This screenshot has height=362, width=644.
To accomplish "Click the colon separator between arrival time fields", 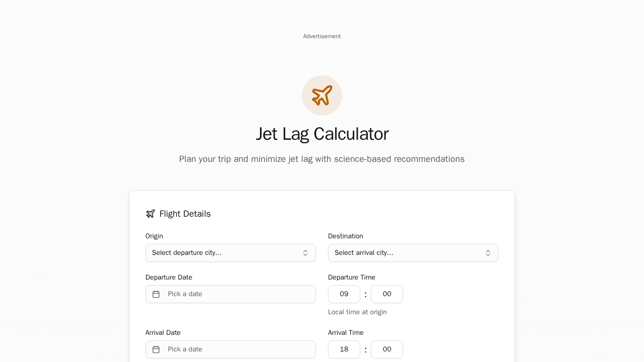I will coord(365,349).
